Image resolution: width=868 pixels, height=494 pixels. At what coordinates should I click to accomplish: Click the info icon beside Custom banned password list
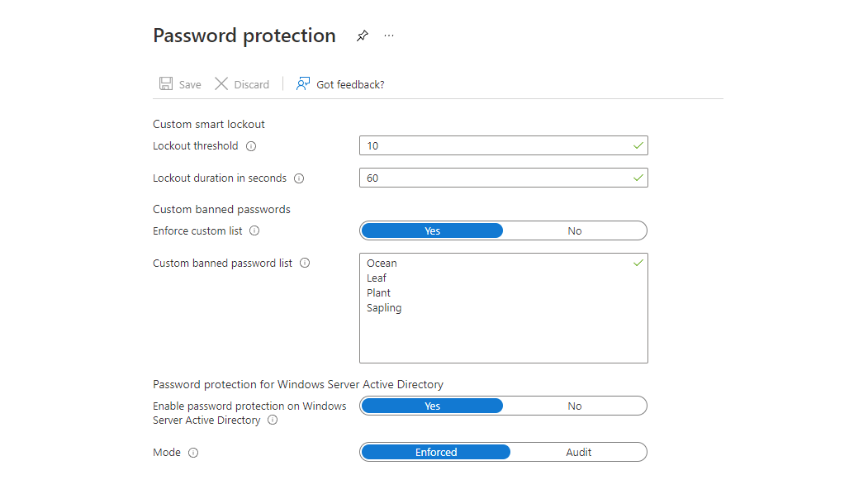[305, 262]
